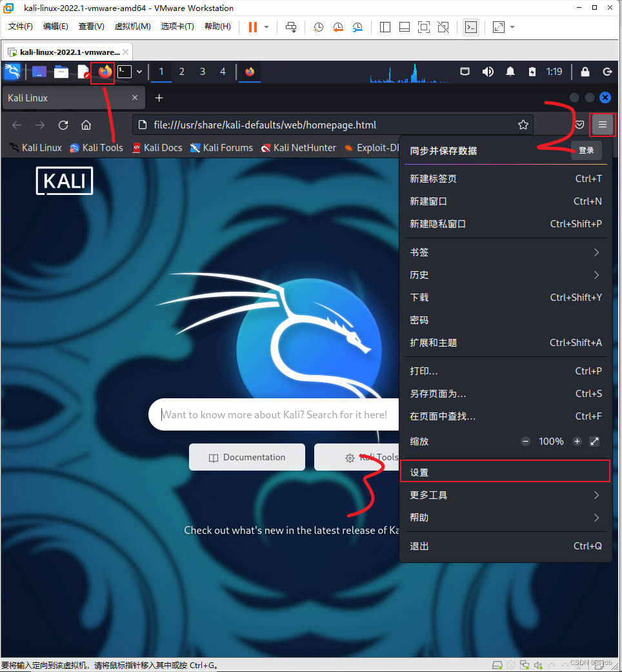Viewport: 622px width, 672px height.
Task: Open the Kali Docs bookmark
Action: [157, 147]
